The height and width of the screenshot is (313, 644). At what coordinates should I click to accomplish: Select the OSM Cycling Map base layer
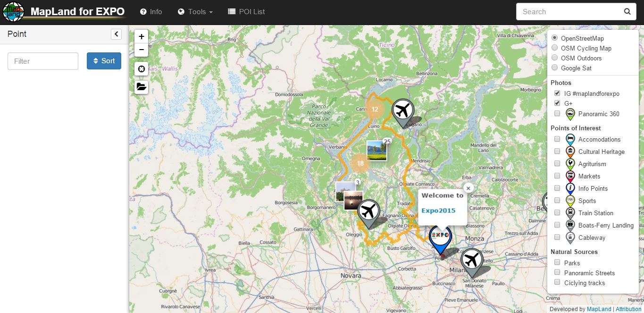point(554,48)
